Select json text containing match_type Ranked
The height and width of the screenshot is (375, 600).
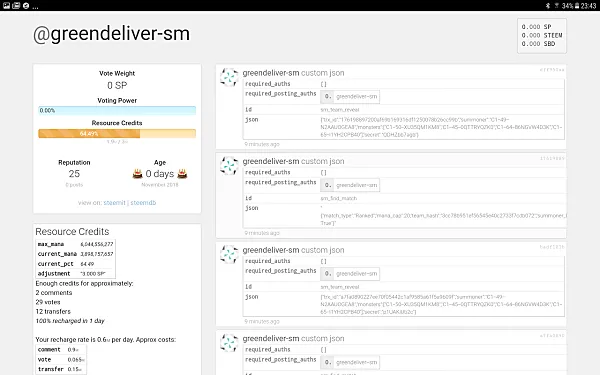(443, 216)
